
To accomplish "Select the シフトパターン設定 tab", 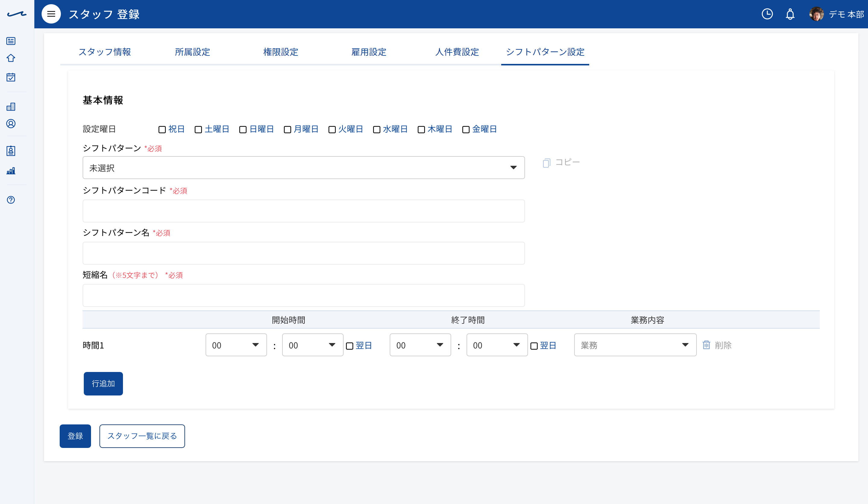I will [x=545, y=52].
